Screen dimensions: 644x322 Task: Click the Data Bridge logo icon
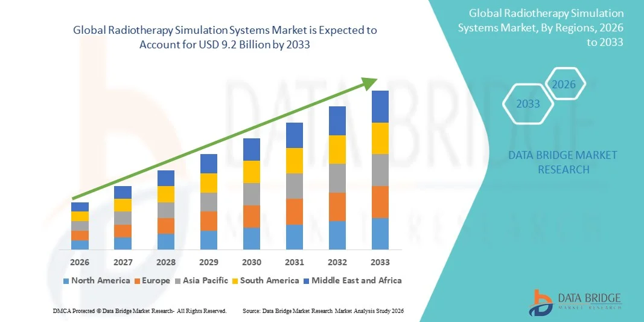(x=541, y=303)
